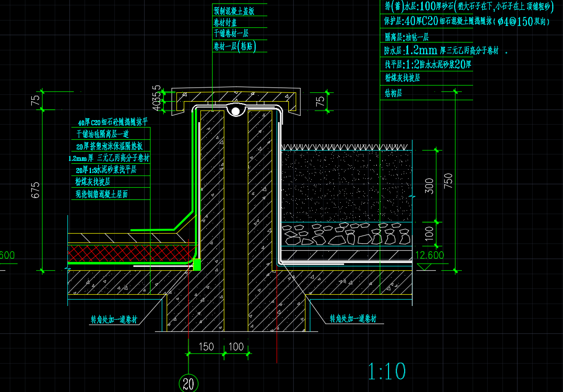The width and height of the screenshot is (563, 392).
Task: Click the 300 soil depth dimension
Action: [x=429, y=186]
